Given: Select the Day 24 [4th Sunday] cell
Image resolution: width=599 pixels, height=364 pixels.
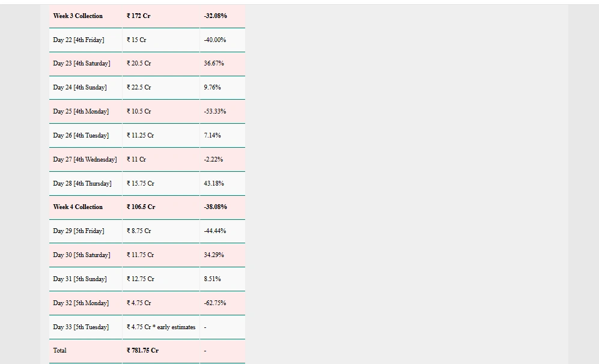Looking at the screenshot, I should click(80, 88).
